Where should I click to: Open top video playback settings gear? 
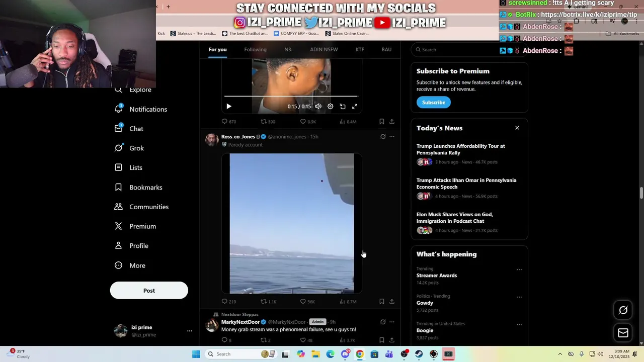330,107
